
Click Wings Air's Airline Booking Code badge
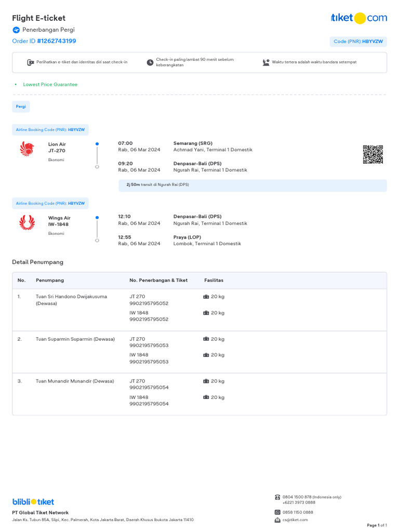click(x=50, y=203)
